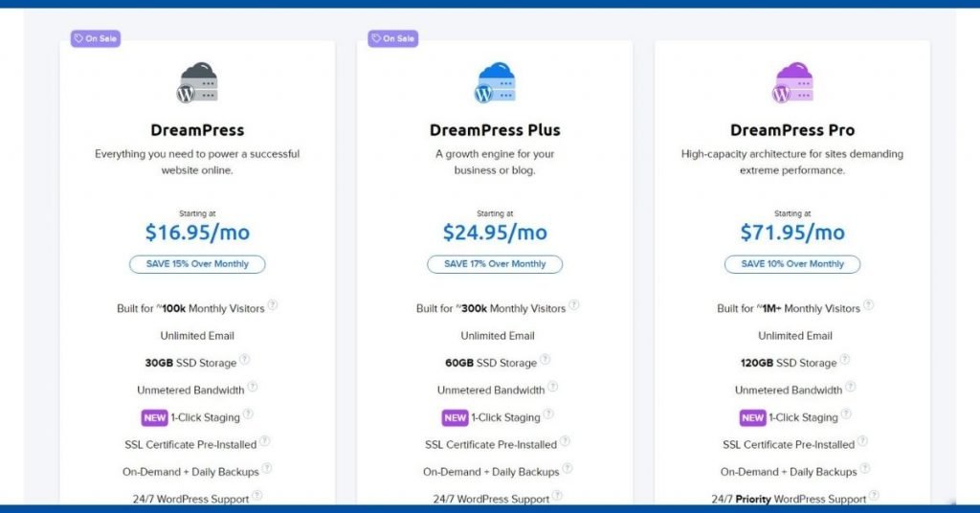Image resolution: width=980 pixels, height=513 pixels.
Task: Click the On Sale tag above DreamPress Plus
Action: [392, 38]
